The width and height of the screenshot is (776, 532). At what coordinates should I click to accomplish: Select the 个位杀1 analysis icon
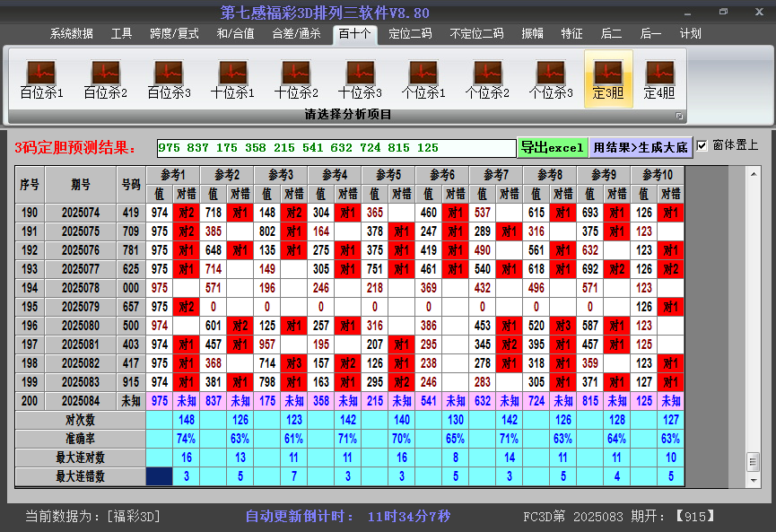click(x=423, y=79)
